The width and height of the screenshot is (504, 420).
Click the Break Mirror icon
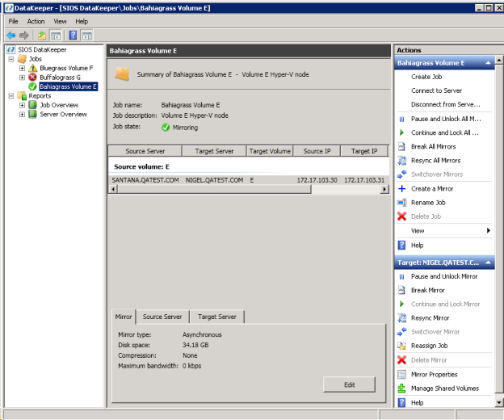click(401, 290)
